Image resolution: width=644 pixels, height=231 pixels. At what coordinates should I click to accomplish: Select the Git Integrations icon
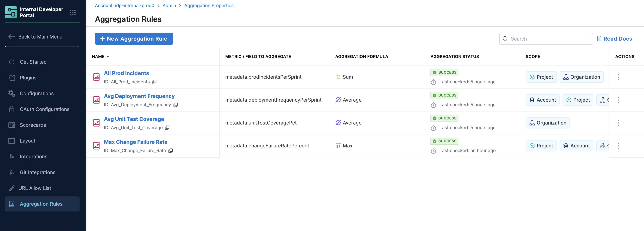pos(12,172)
